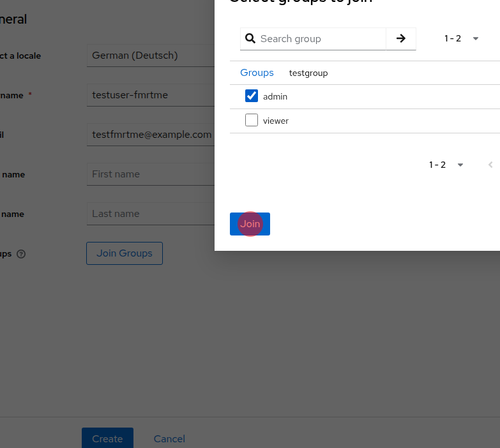Click the email field with testfmrtme@example.com
The image size is (500, 448).
[x=151, y=135]
